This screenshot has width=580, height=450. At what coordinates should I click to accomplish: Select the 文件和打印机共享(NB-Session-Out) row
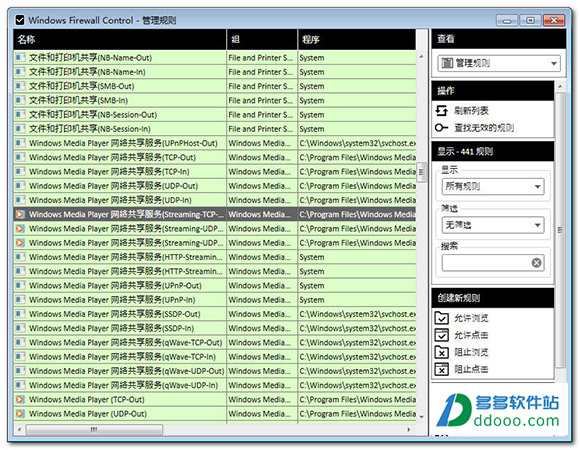click(x=215, y=115)
